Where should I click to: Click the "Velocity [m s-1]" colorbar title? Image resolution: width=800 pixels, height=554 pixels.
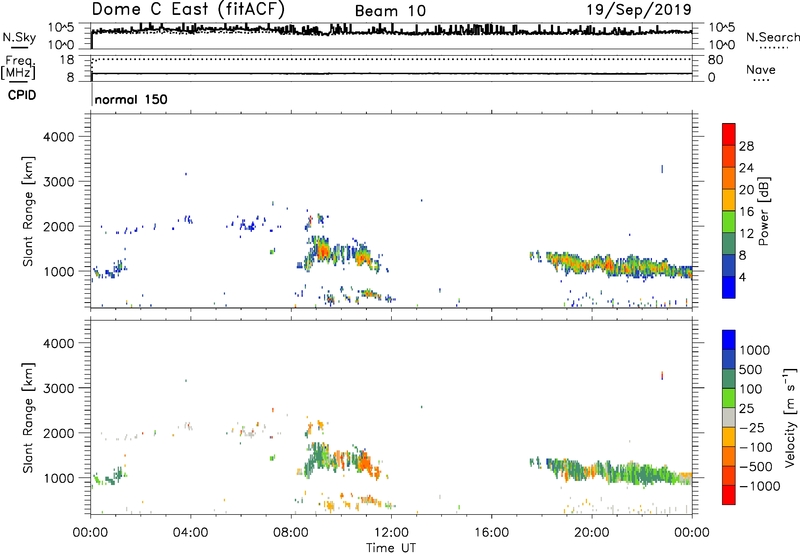pyautogui.click(x=790, y=417)
